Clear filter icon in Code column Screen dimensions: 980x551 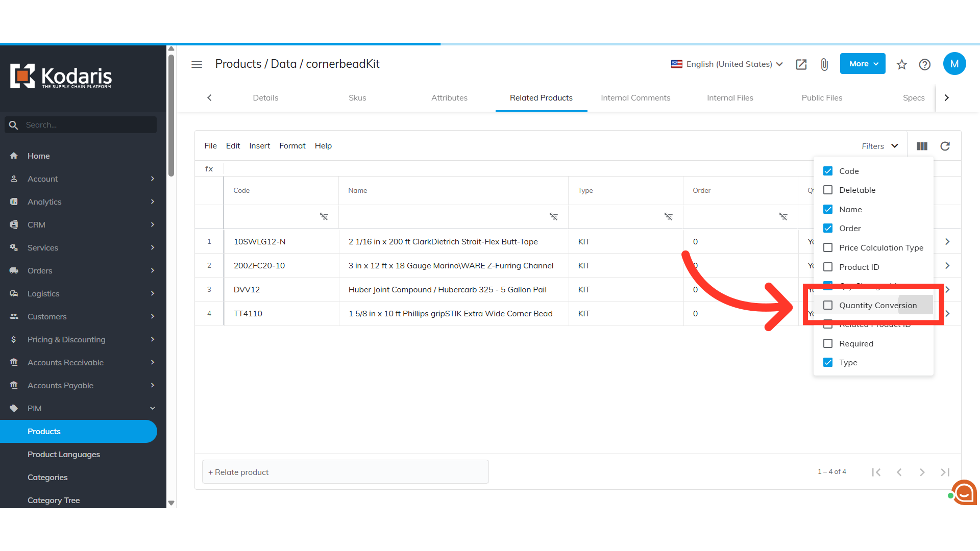[x=324, y=217]
